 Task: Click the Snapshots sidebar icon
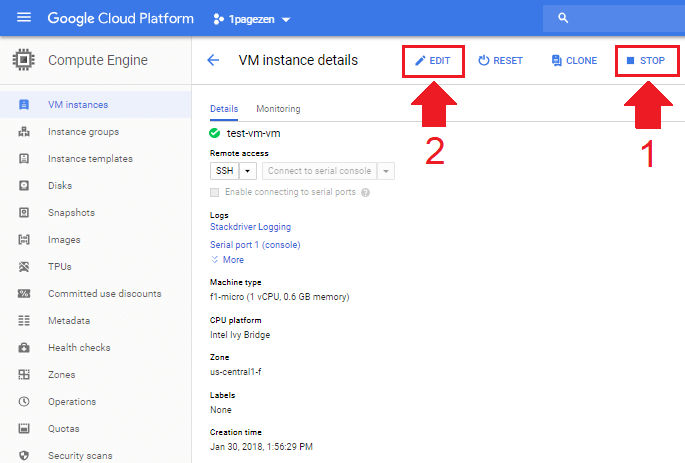tap(24, 213)
